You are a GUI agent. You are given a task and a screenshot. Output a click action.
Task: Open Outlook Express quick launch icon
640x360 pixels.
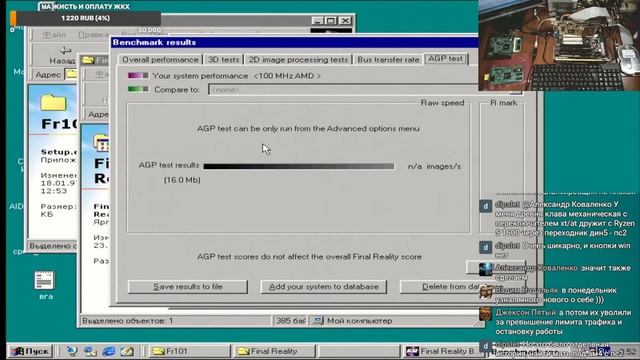coord(90,351)
